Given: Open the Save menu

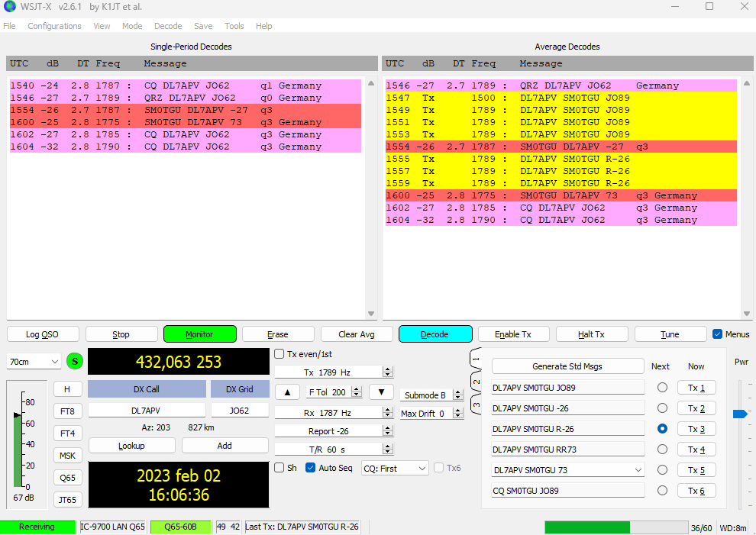Looking at the screenshot, I should coord(203,26).
